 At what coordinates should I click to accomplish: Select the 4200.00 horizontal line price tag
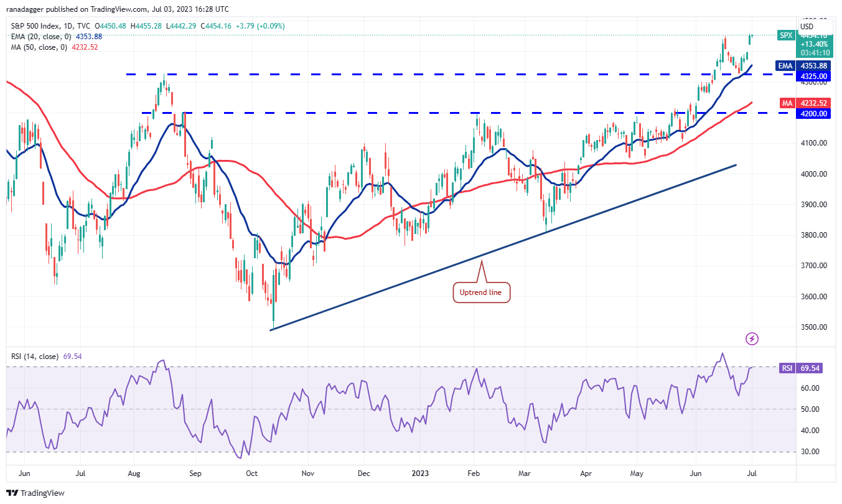[813, 114]
